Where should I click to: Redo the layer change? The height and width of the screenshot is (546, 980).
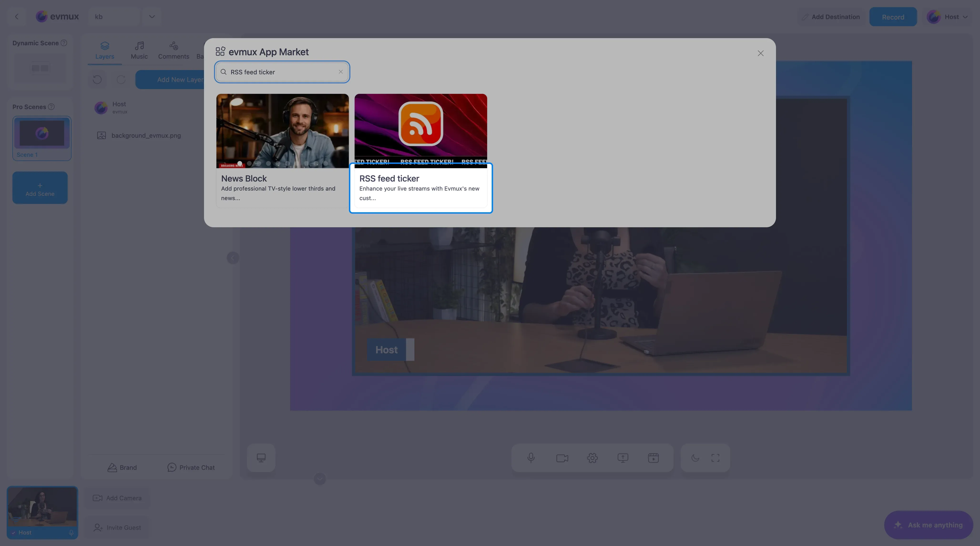[x=121, y=80]
